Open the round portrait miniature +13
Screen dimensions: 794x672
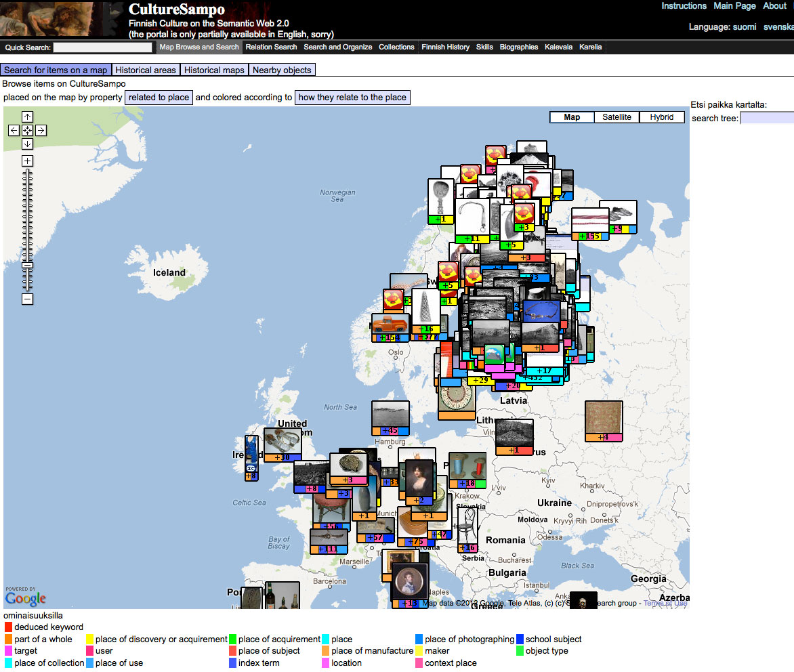[410, 584]
